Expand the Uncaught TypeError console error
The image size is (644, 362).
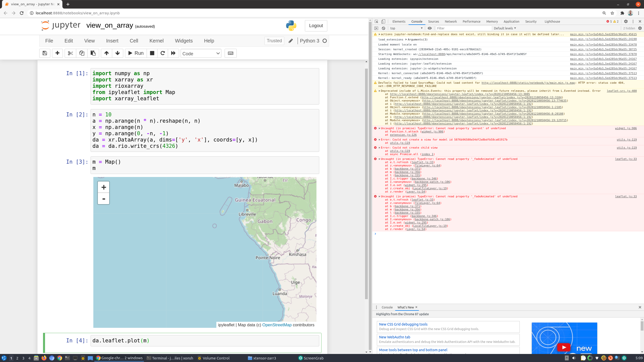tap(379, 128)
